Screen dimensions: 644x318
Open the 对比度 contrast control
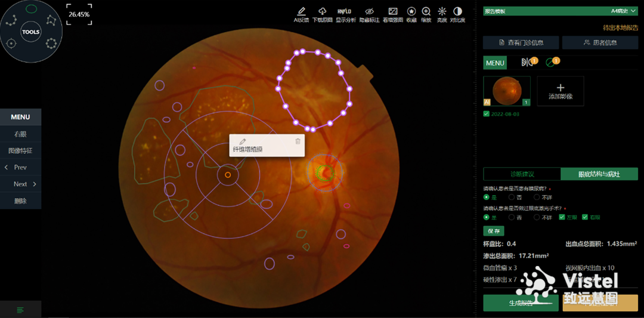point(457,11)
